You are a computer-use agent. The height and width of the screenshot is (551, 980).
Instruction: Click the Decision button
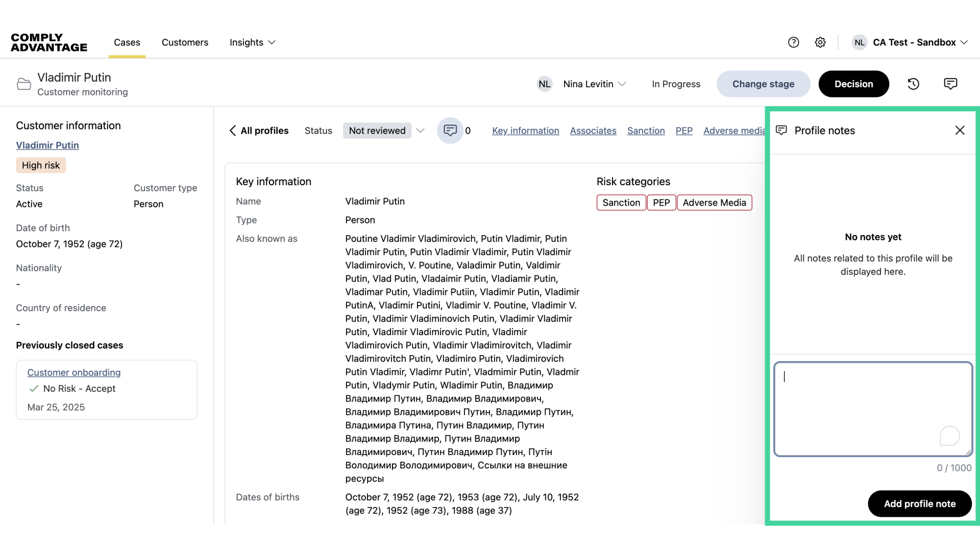[853, 84]
